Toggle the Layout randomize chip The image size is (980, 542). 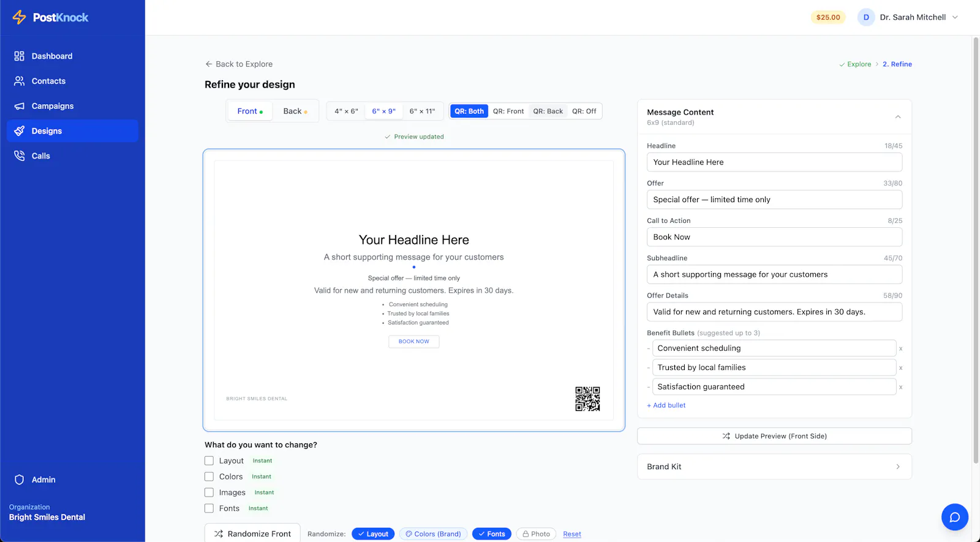pos(373,534)
